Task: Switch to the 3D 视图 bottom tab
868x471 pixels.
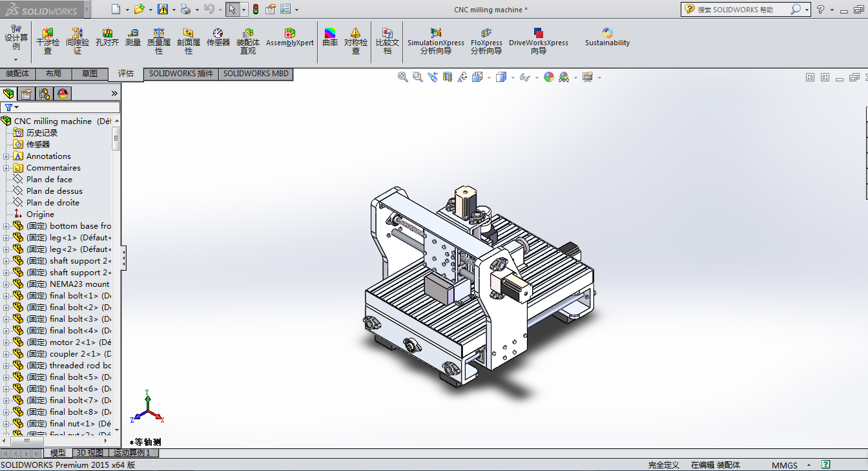Action: 89,453
